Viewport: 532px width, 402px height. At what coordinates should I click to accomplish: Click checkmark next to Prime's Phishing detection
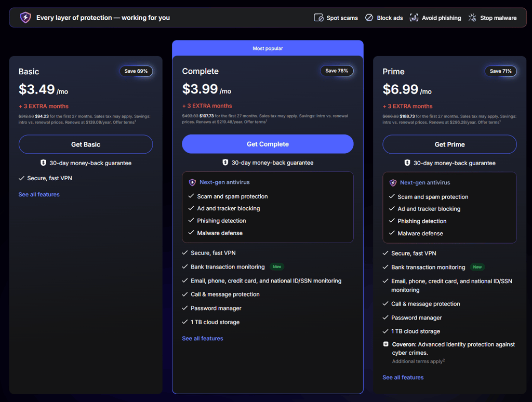point(392,221)
